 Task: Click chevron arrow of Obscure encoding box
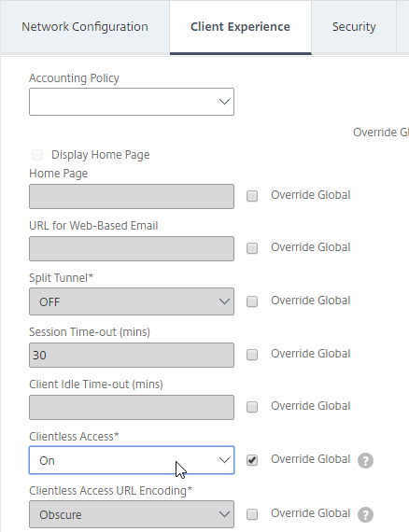(x=224, y=514)
